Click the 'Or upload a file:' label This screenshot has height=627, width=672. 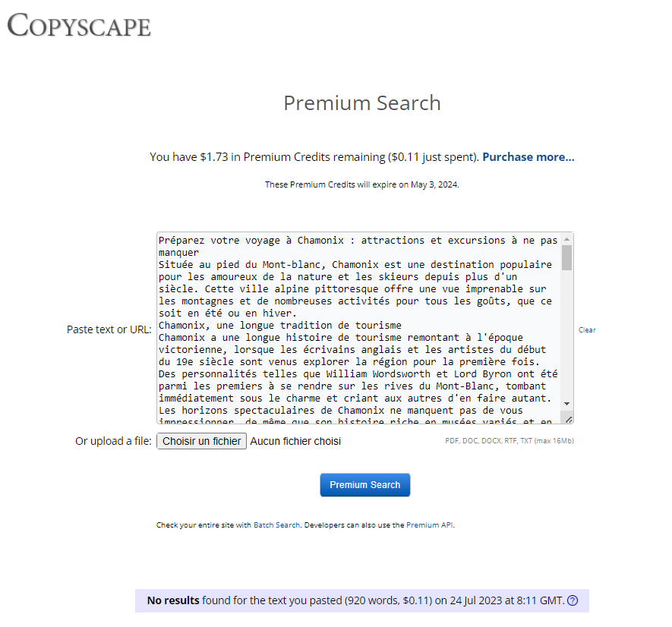pos(113,441)
